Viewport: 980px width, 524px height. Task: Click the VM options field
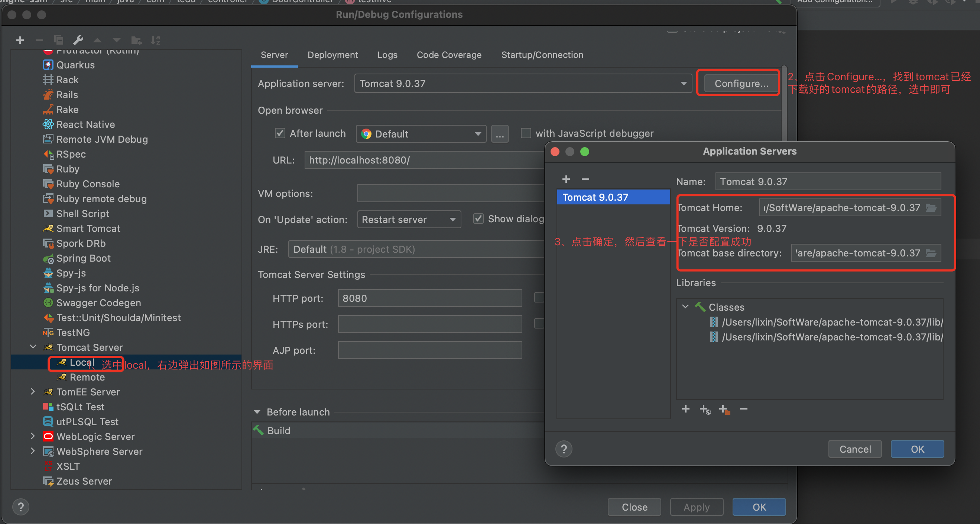pyautogui.click(x=451, y=194)
